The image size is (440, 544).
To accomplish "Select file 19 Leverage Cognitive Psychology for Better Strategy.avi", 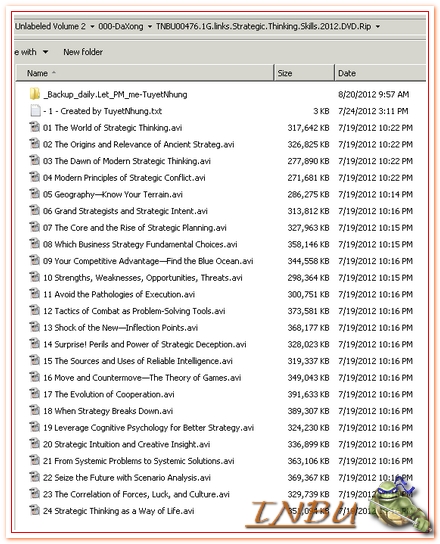I will 149,428.
